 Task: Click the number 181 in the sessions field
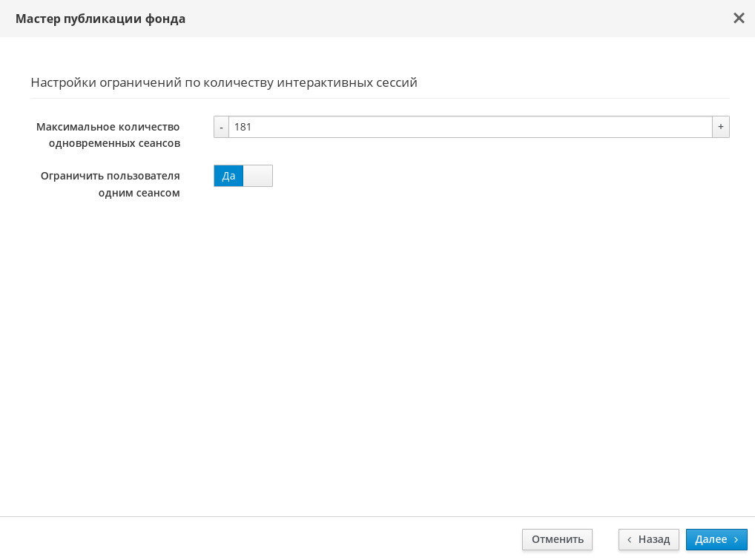point(243,127)
